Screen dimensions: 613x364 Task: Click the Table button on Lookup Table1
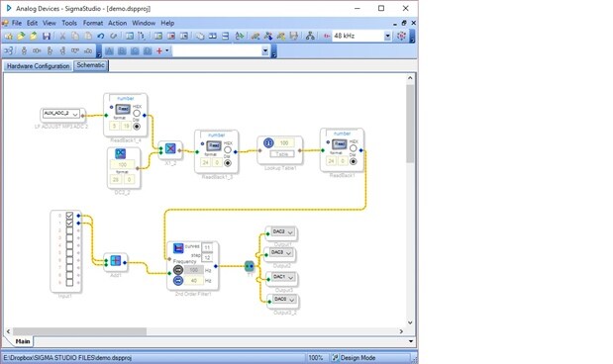pos(282,154)
